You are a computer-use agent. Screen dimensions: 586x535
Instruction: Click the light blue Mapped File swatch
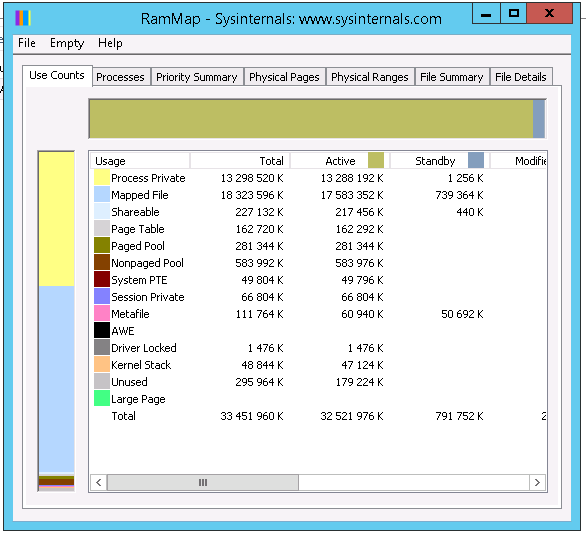[102, 195]
